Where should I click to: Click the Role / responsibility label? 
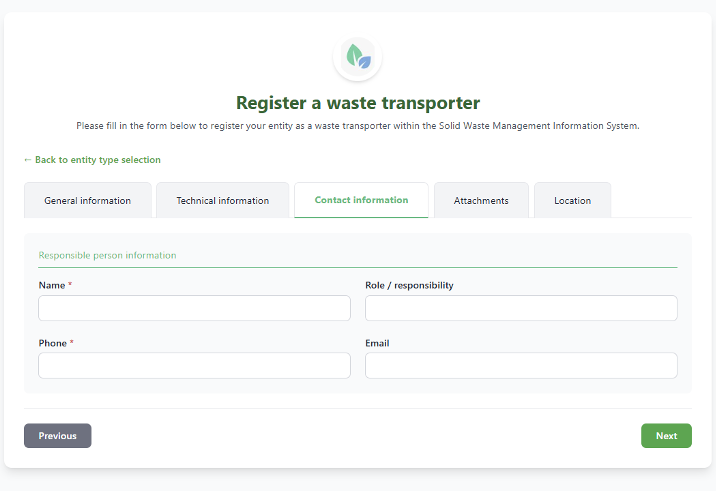click(409, 286)
